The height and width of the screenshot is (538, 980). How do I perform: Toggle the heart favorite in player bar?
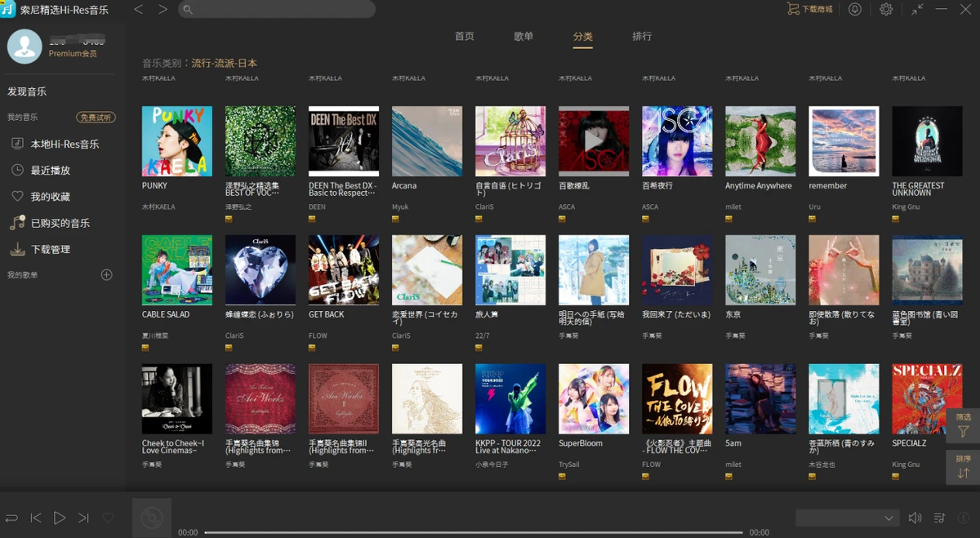108,518
